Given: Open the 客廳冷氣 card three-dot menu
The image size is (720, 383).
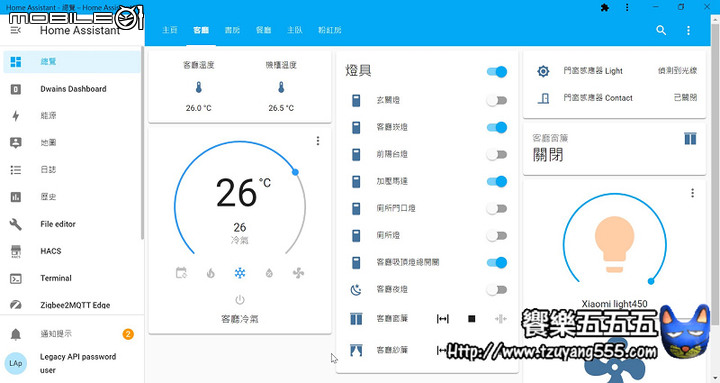Looking at the screenshot, I should click(x=318, y=141).
